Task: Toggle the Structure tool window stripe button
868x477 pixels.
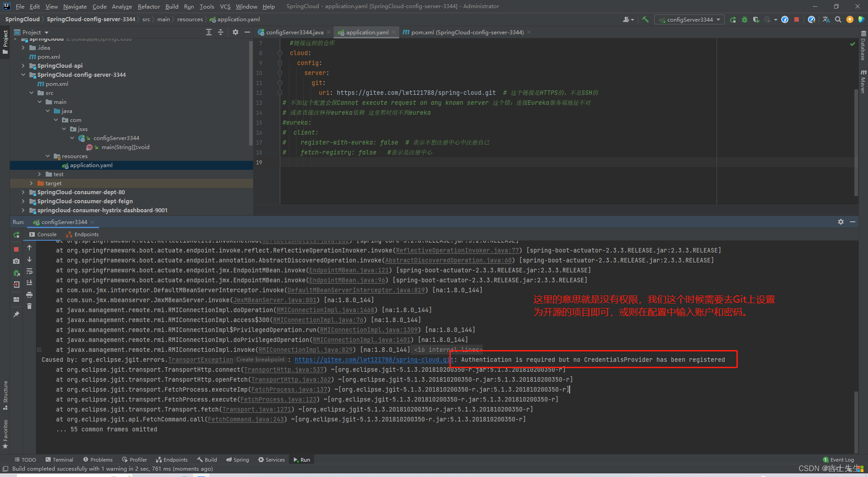Action: (x=5, y=395)
